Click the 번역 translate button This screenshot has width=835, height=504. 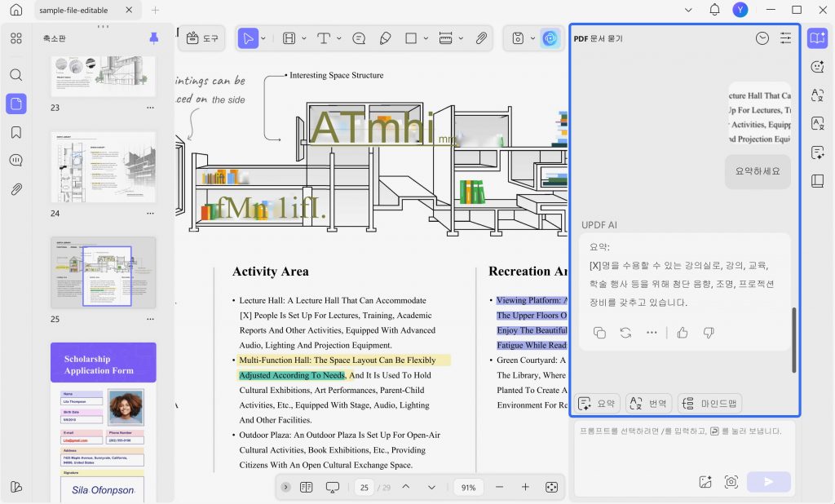pyautogui.click(x=648, y=404)
